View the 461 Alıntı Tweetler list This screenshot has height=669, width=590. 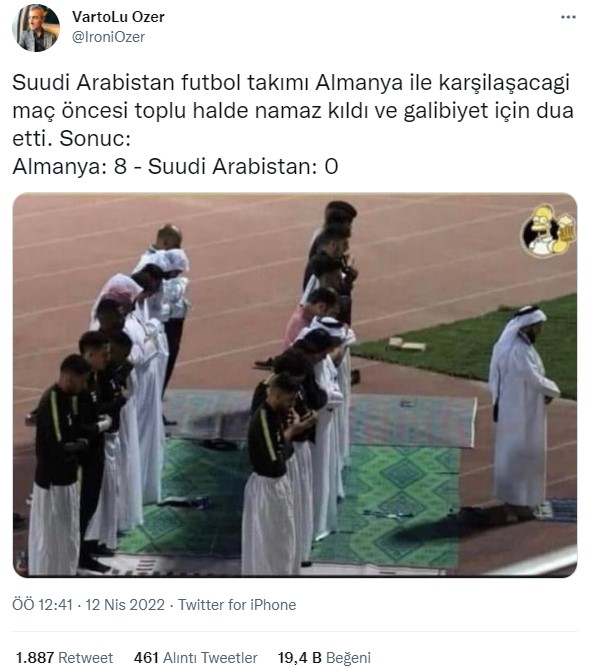point(196,657)
